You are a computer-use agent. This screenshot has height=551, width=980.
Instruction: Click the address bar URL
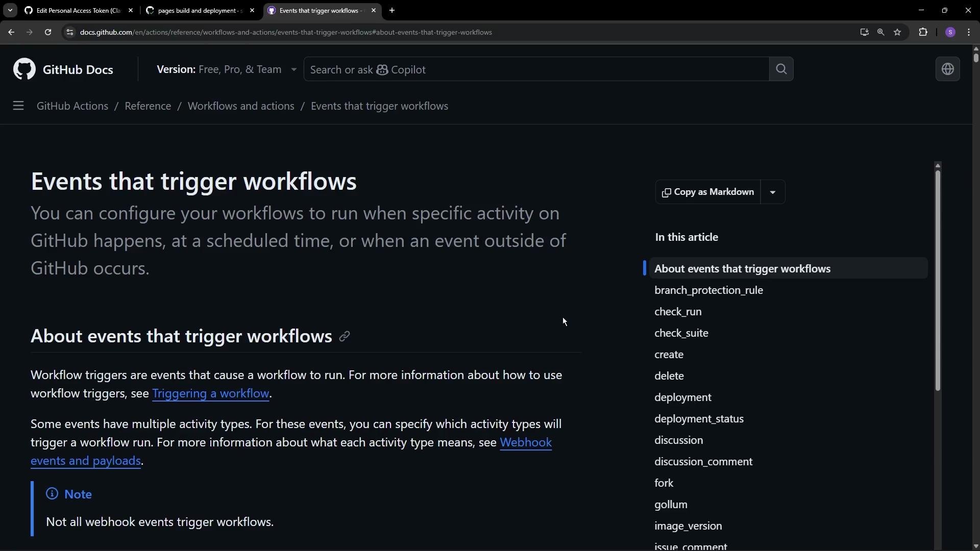click(286, 32)
